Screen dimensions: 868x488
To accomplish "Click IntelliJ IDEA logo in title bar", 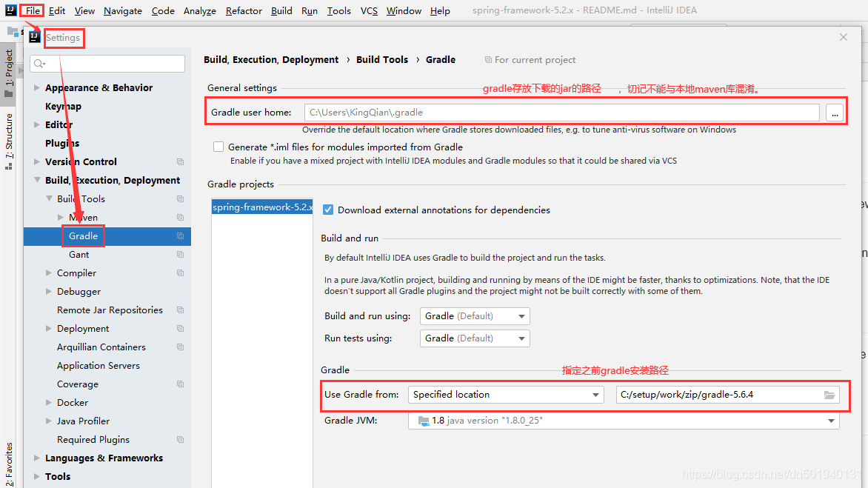I will (10, 10).
